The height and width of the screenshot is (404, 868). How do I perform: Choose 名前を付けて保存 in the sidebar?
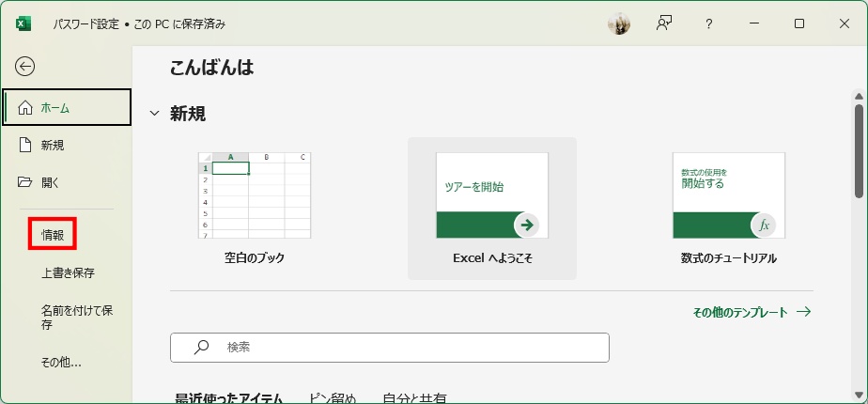(77, 317)
